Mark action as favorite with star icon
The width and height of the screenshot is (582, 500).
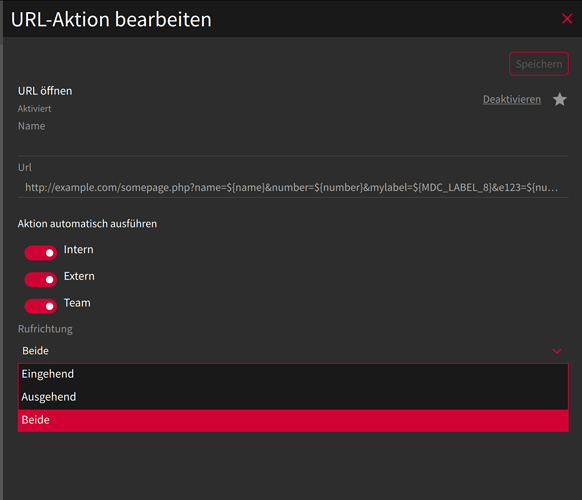pyautogui.click(x=559, y=99)
